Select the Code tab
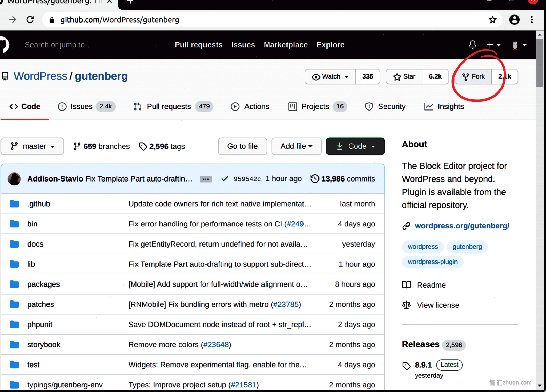Image resolution: width=546 pixels, height=392 pixels. pos(25,107)
